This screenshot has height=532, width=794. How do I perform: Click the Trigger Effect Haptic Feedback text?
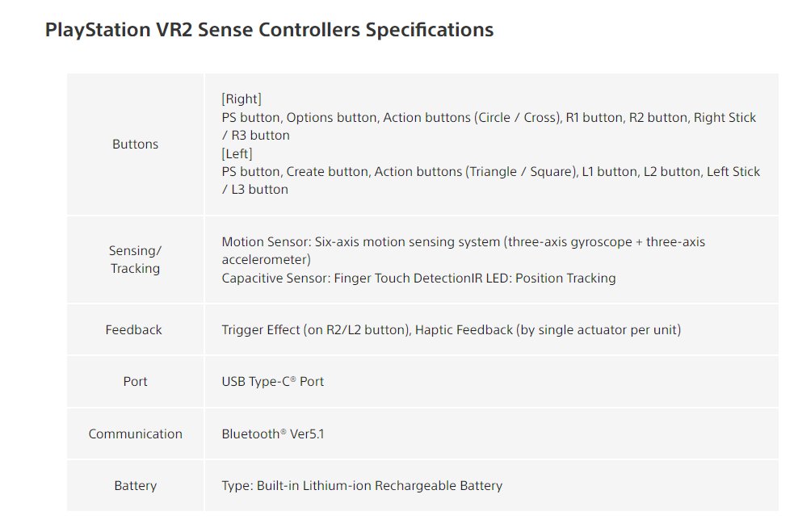(x=452, y=330)
